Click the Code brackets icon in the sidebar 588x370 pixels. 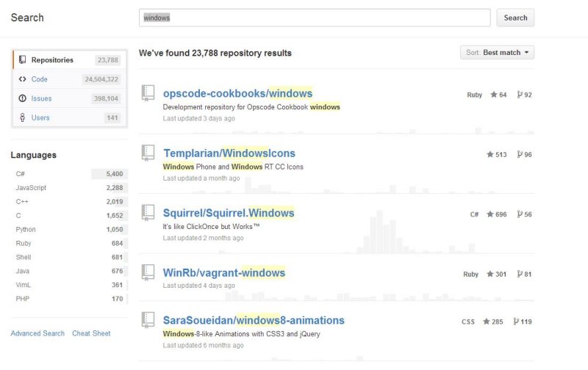23,79
